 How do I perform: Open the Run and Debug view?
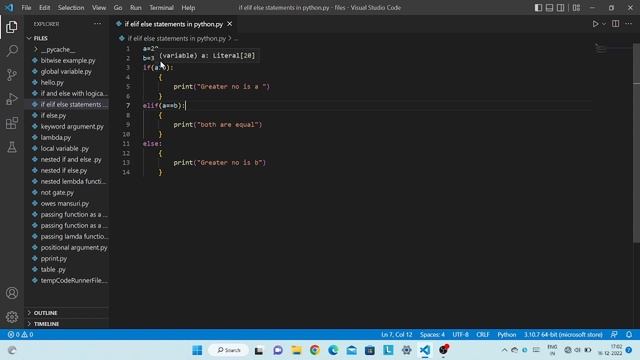click(x=12, y=99)
